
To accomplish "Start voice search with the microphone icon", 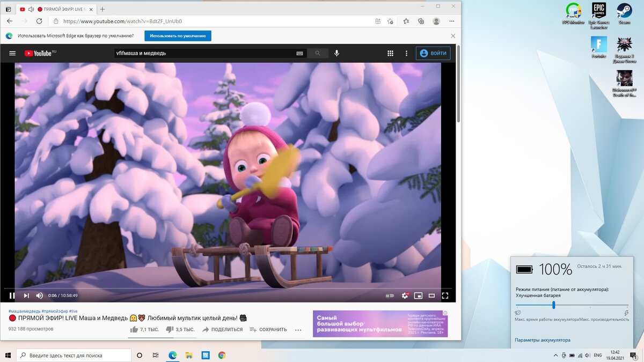I will point(336,53).
